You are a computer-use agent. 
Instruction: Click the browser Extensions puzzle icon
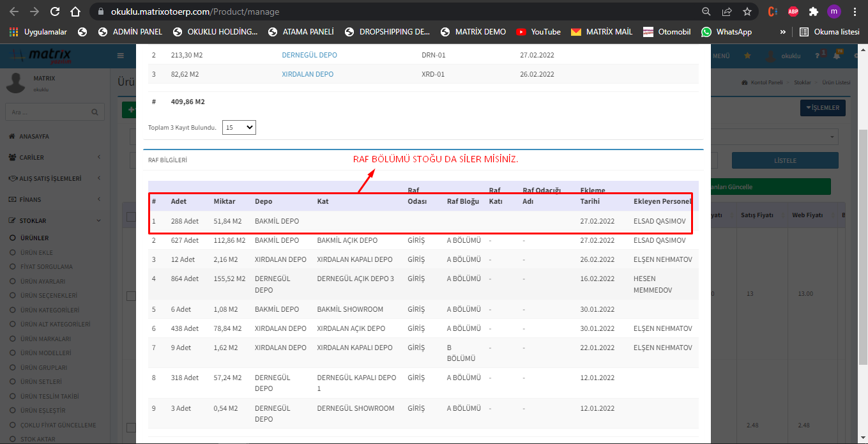[813, 11]
